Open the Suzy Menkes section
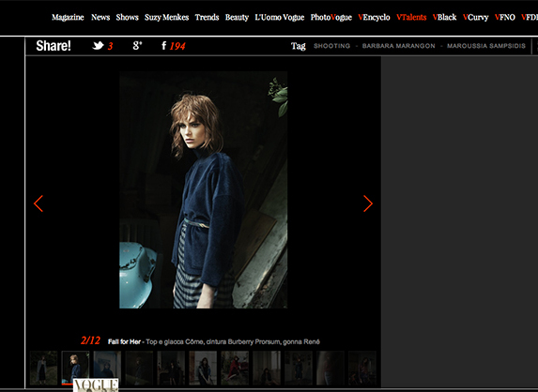The height and width of the screenshot is (392, 538). click(167, 17)
